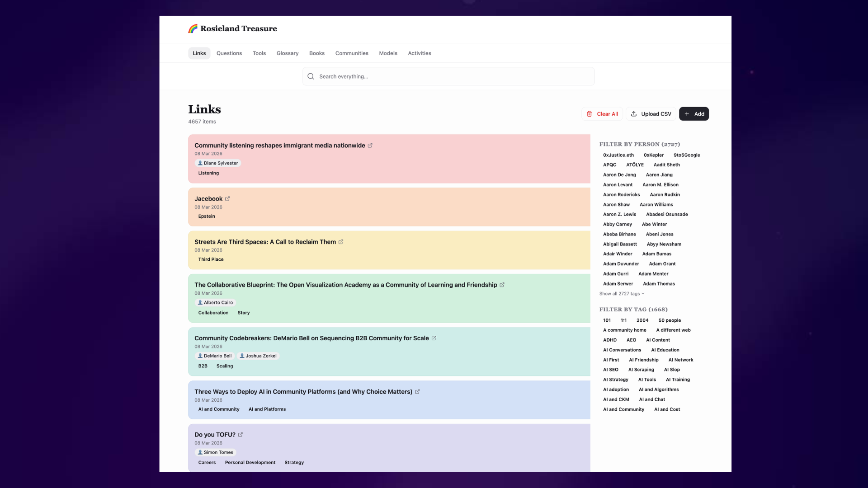Image resolution: width=868 pixels, height=488 pixels.
Task: Toggle the 'Aaron Shaw' person filter
Action: coord(616,204)
